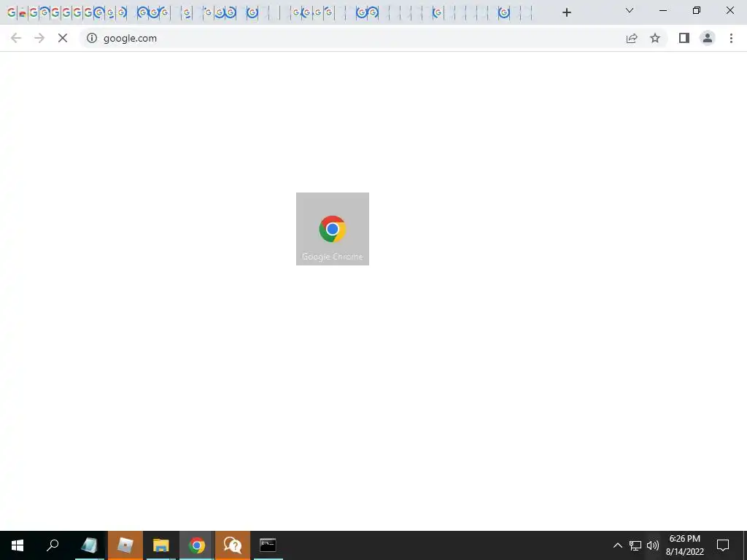Open a new tab with the plus button
The height and width of the screenshot is (560, 747).
point(566,12)
